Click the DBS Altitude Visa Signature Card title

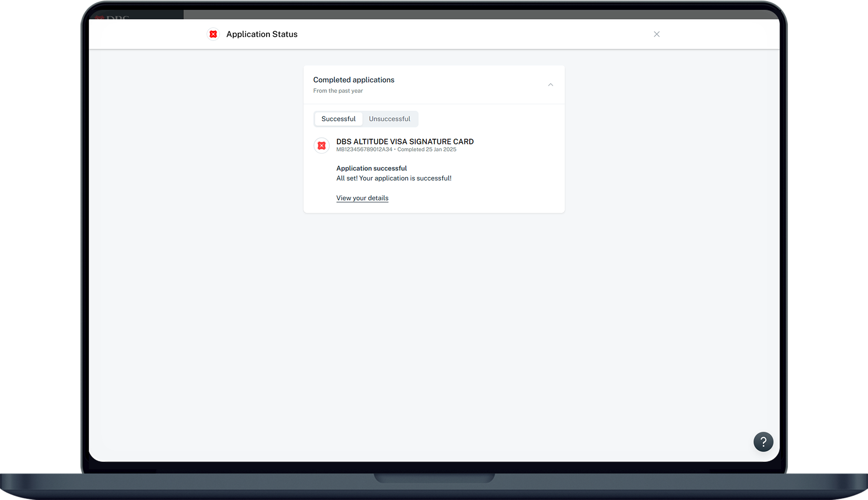[405, 142]
